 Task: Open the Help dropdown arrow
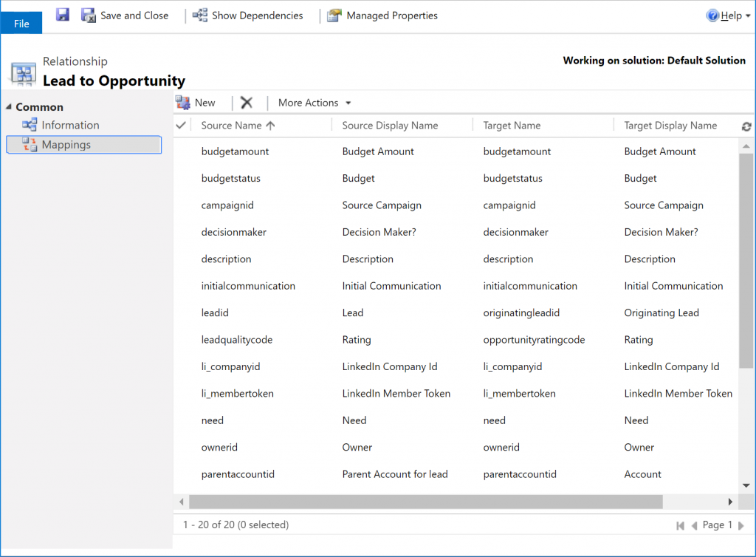tap(747, 16)
